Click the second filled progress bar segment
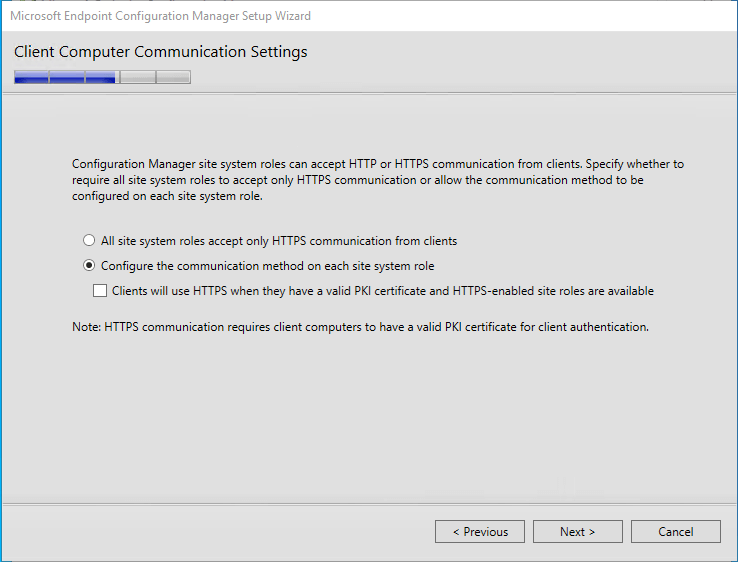 point(67,77)
